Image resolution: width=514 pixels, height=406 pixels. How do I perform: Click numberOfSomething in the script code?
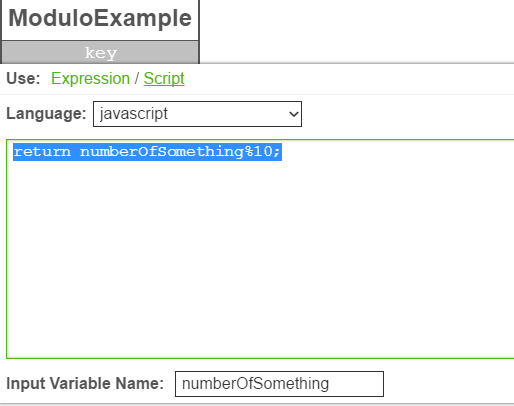click(x=162, y=152)
